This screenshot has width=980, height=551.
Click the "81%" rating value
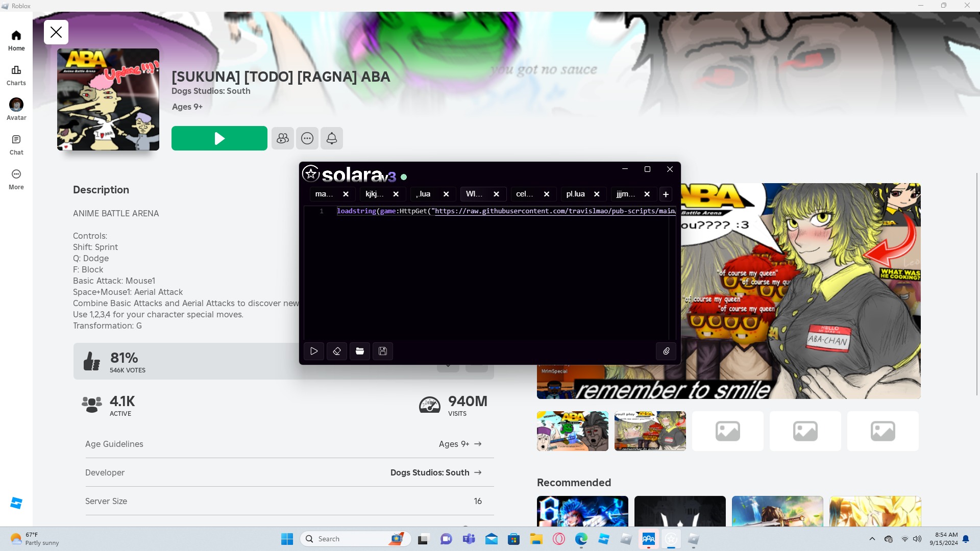[x=124, y=358]
